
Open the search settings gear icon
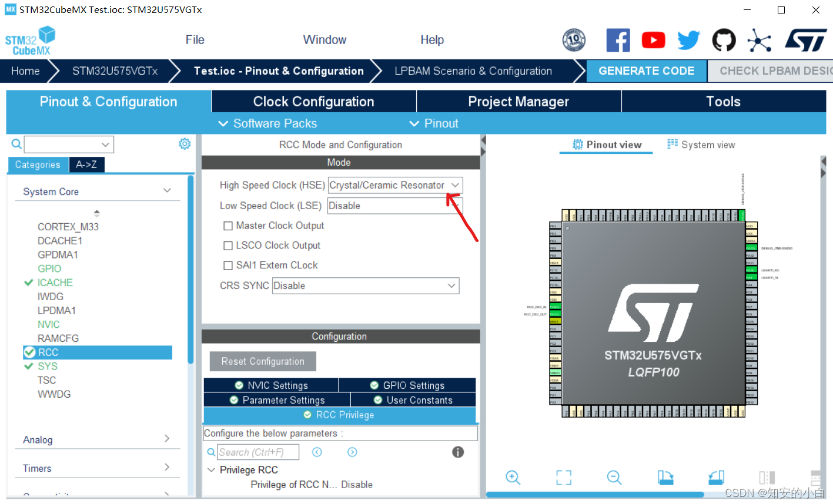(x=184, y=143)
